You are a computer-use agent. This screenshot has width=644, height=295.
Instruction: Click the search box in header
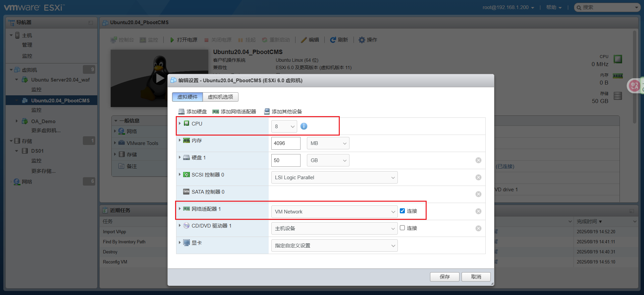[x=607, y=7]
